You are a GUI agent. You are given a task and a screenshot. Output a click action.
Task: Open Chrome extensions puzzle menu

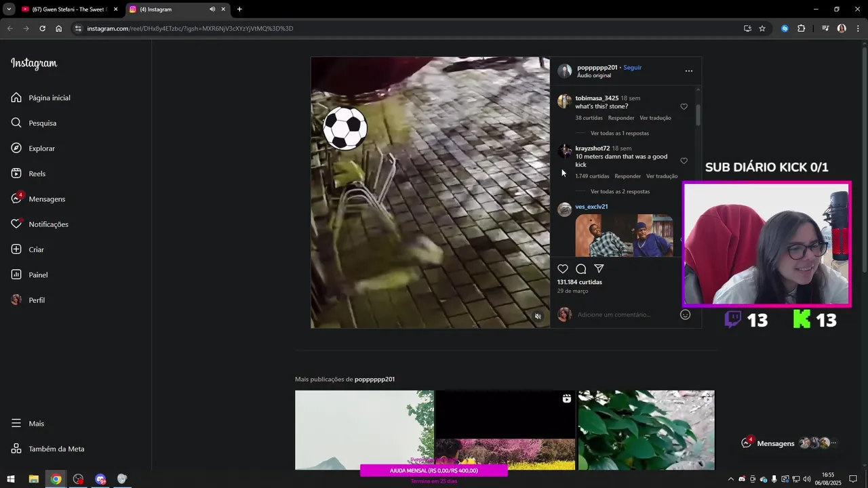coord(801,28)
